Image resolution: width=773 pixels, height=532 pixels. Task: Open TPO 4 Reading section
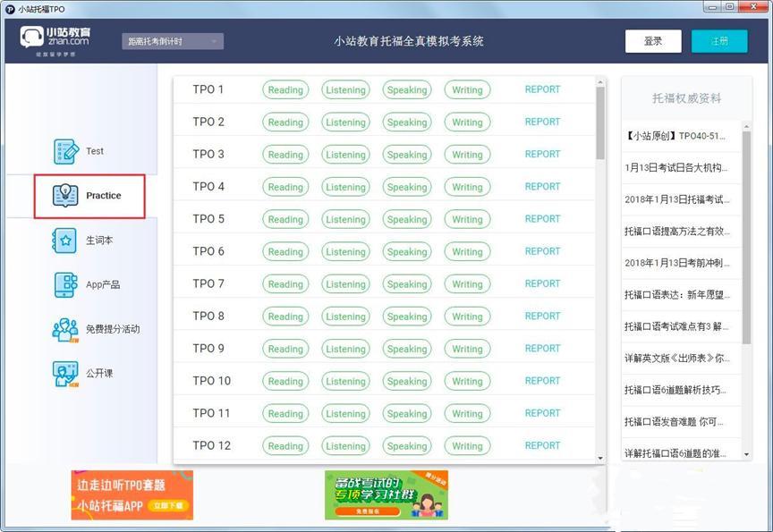tap(285, 187)
